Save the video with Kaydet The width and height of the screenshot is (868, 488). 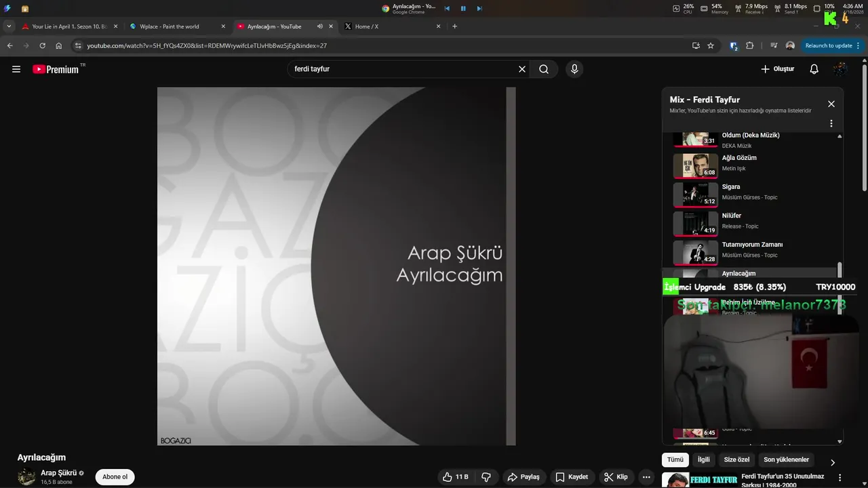[572, 477]
